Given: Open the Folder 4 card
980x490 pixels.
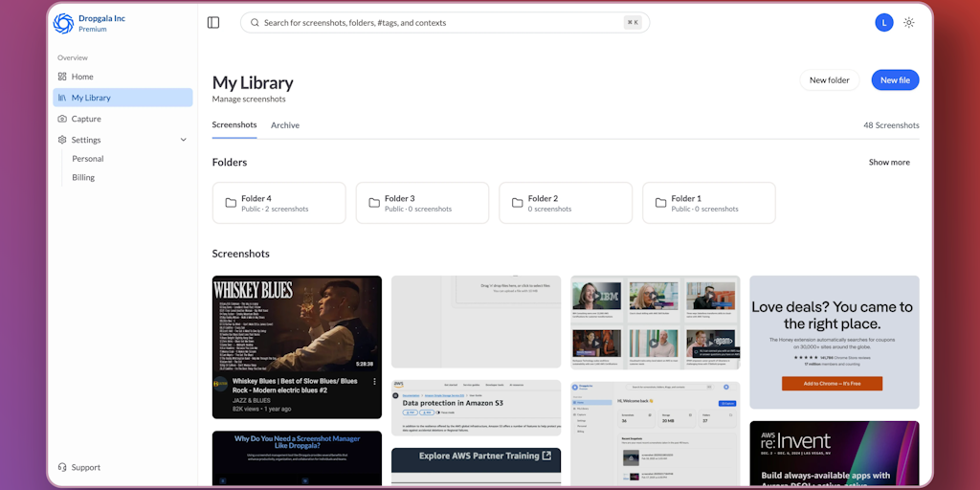Looking at the screenshot, I should point(278,203).
